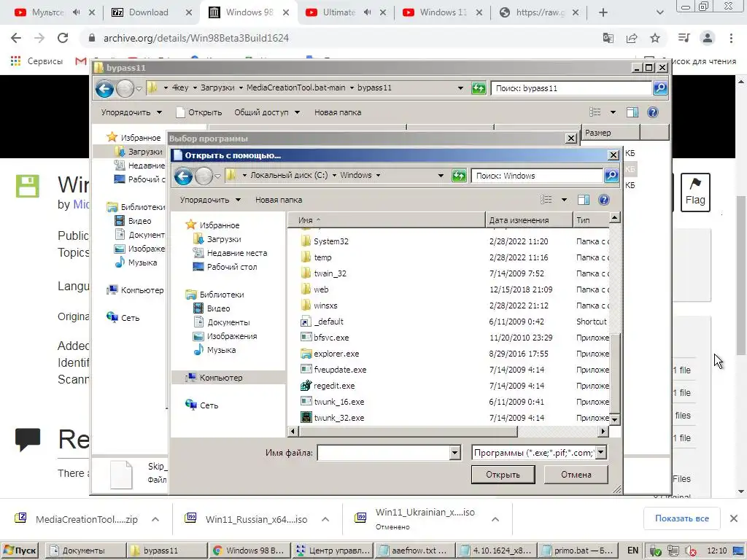The image size is (747, 560).
Task: Open Документы taskbar button
Action: click(x=85, y=551)
